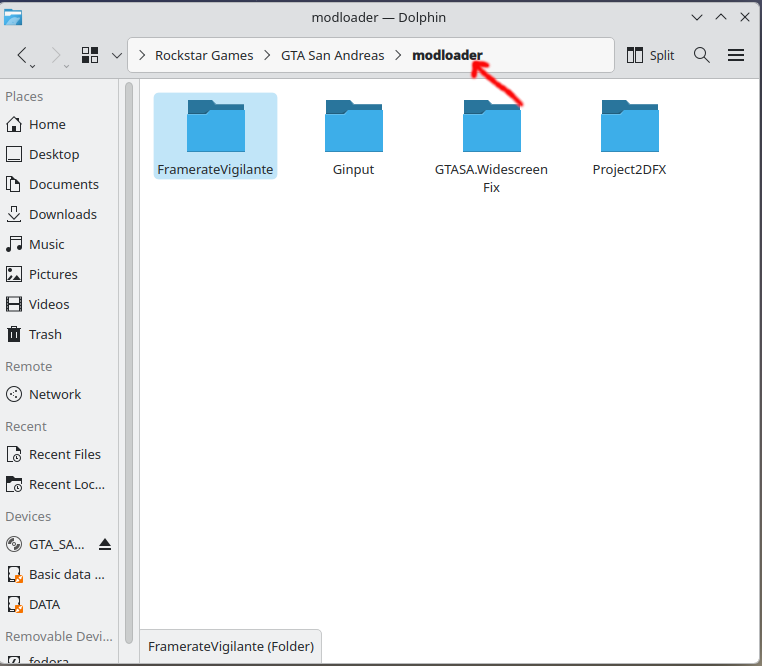Expand the chevron before modloader
This screenshot has width=762, height=666.
398,55
